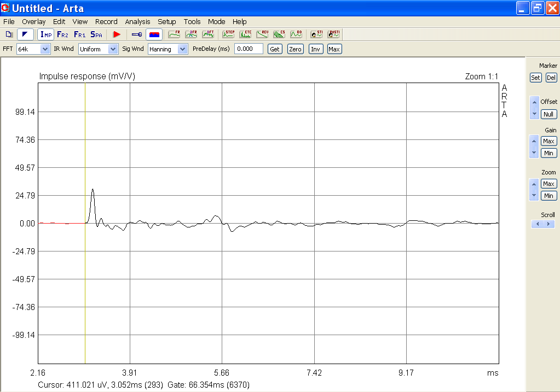Click the Get predelay button
This screenshot has height=392, width=560.
[x=275, y=49]
